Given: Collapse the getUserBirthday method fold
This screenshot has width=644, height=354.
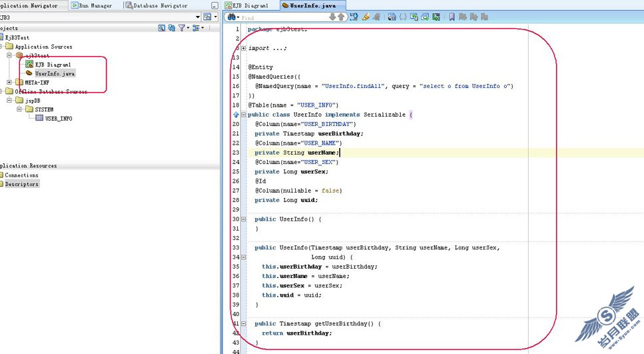Looking at the screenshot, I should pyautogui.click(x=244, y=323).
